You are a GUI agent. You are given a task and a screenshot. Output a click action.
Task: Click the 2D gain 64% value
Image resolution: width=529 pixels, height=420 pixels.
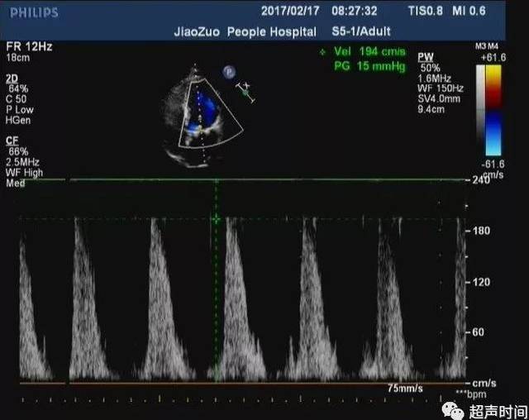18,89
